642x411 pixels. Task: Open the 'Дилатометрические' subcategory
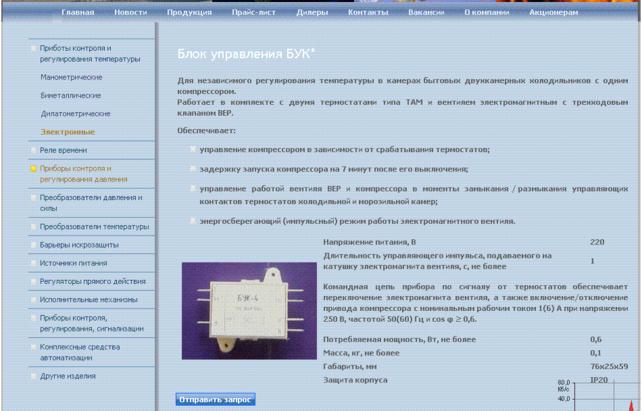(x=75, y=114)
